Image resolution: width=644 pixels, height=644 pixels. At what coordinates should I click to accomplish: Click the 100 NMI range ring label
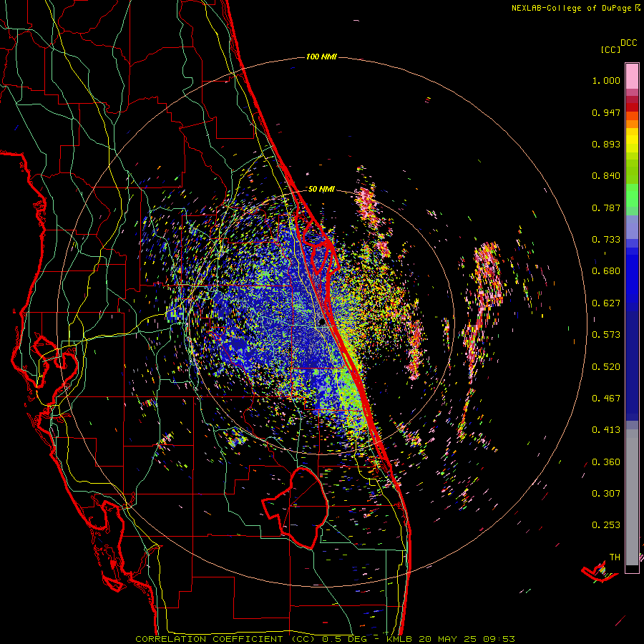tap(321, 57)
